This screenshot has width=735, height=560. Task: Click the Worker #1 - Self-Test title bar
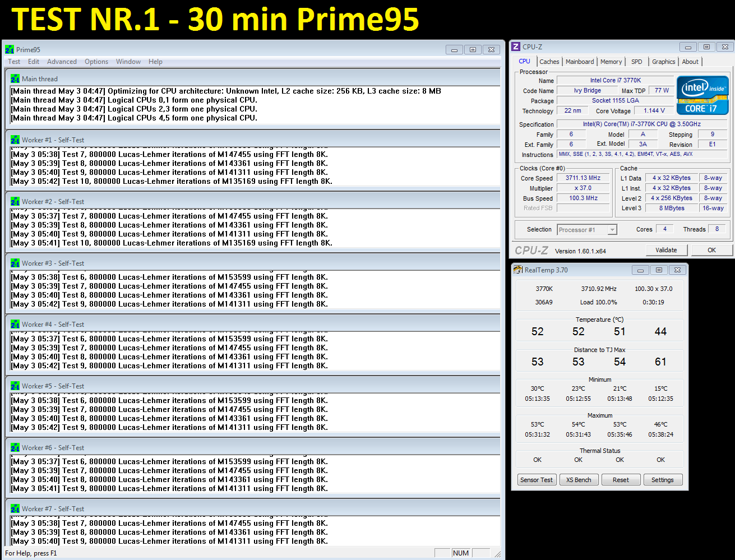click(253, 140)
